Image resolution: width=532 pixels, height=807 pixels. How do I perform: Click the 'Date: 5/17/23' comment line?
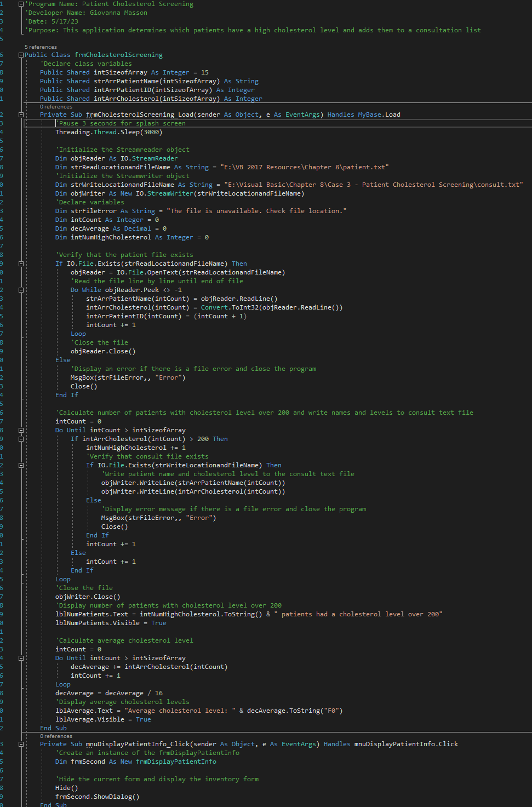pos(52,21)
